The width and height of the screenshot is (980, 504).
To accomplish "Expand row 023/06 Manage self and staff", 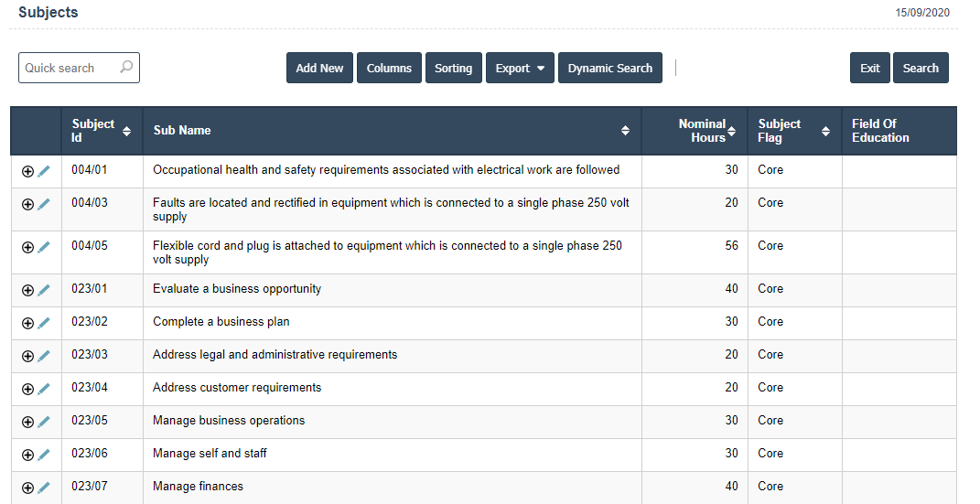I will pos(27,455).
